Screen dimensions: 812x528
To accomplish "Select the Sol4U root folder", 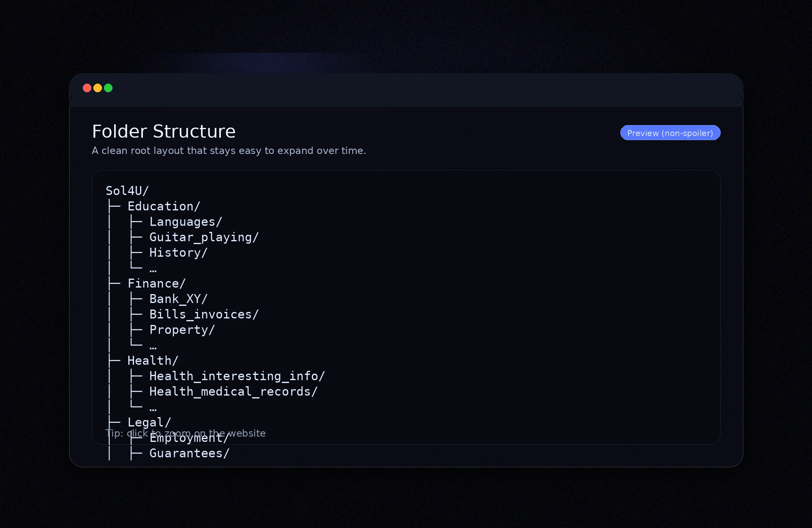I will pyautogui.click(x=126, y=190).
